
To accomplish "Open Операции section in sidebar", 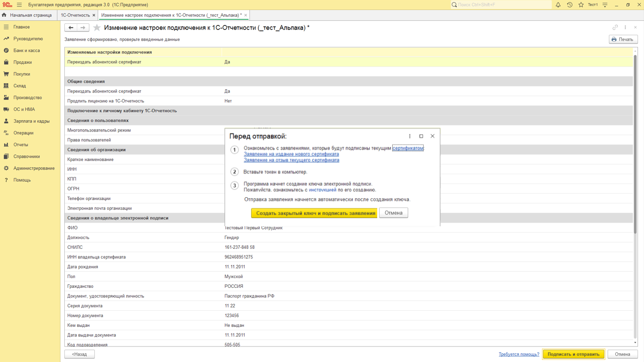I will [23, 133].
